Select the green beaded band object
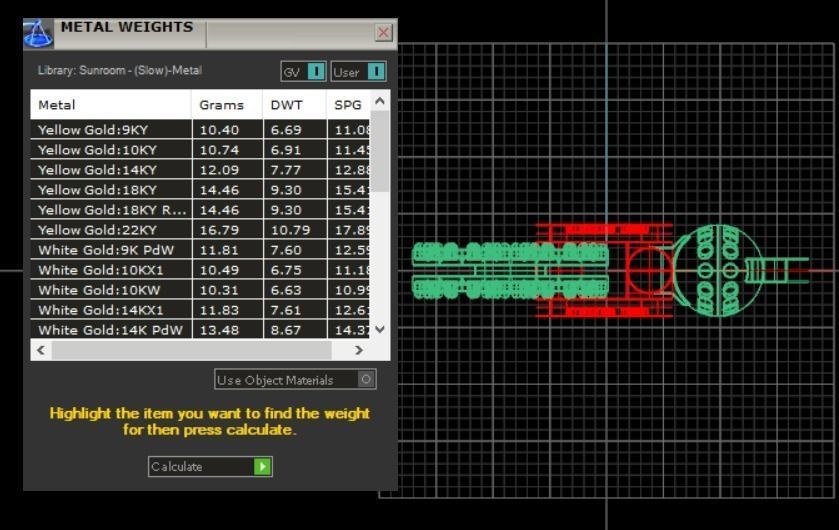 [510, 270]
